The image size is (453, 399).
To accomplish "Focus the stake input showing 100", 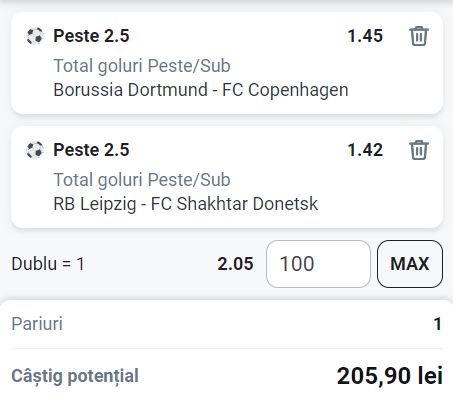I will (318, 264).
